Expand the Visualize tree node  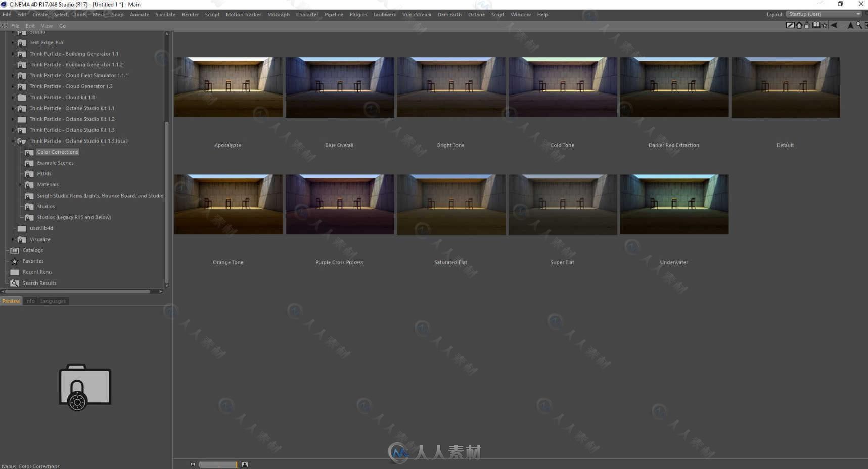(13, 240)
